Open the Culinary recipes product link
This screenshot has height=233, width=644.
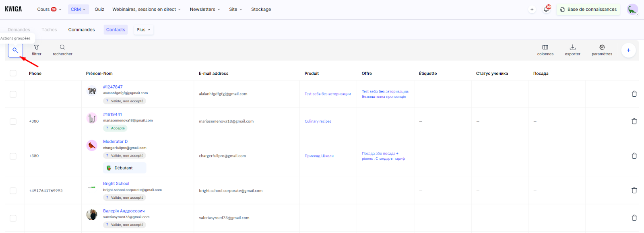318,122
